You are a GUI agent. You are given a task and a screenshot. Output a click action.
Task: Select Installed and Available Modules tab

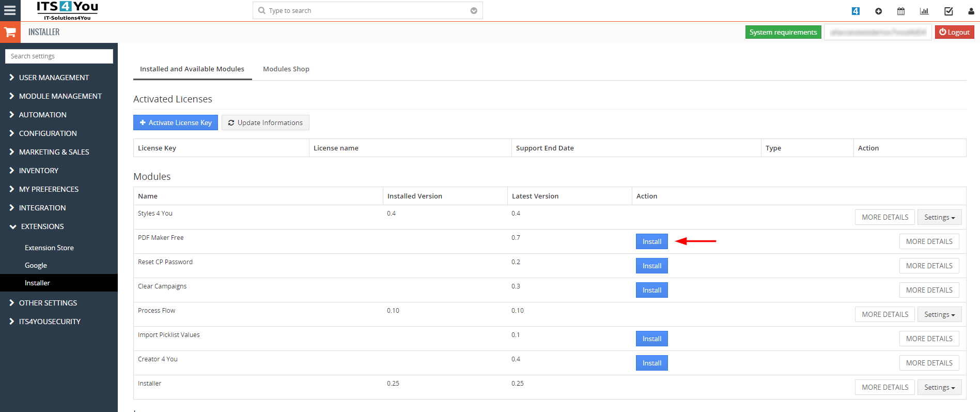(x=192, y=69)
